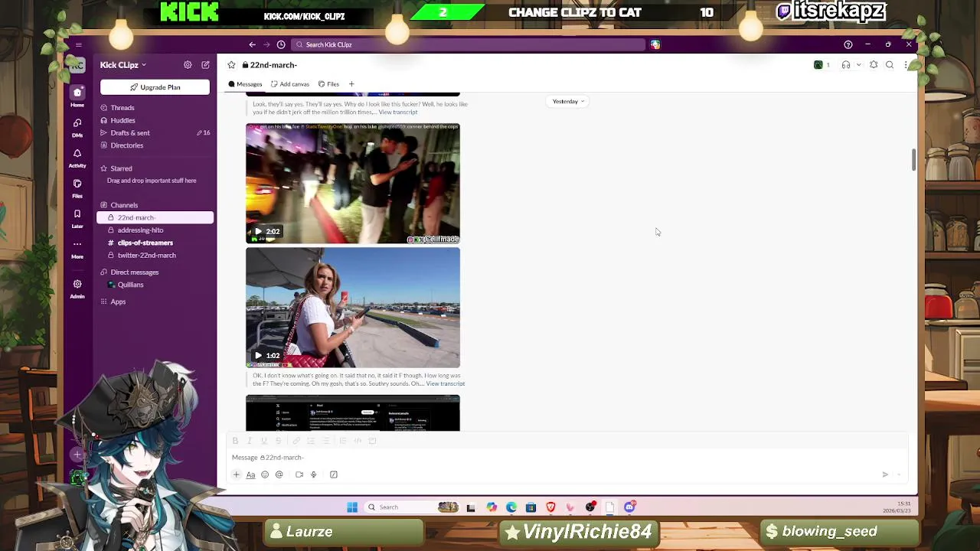
Task: Open the dark screenshot thumbnail at the bottom
Action: [x=353, y=413]
